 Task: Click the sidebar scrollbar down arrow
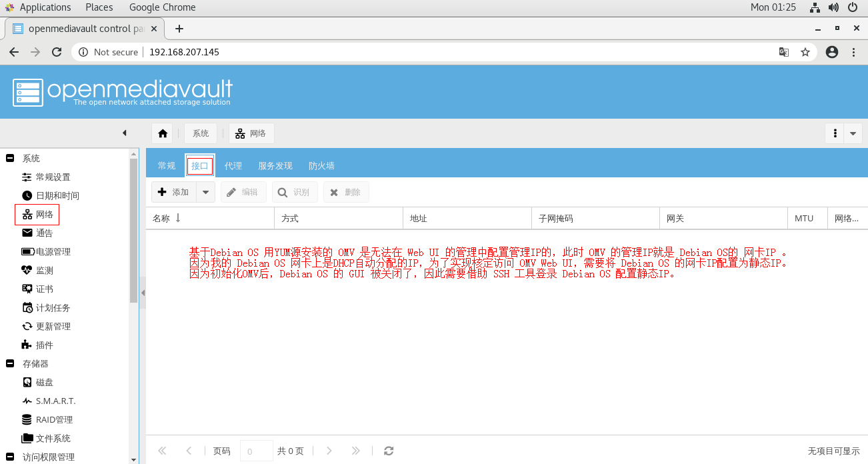(x=133, y=459)
